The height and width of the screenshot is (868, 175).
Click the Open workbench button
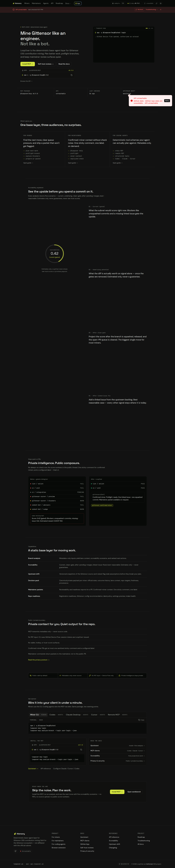coord(134,792)
